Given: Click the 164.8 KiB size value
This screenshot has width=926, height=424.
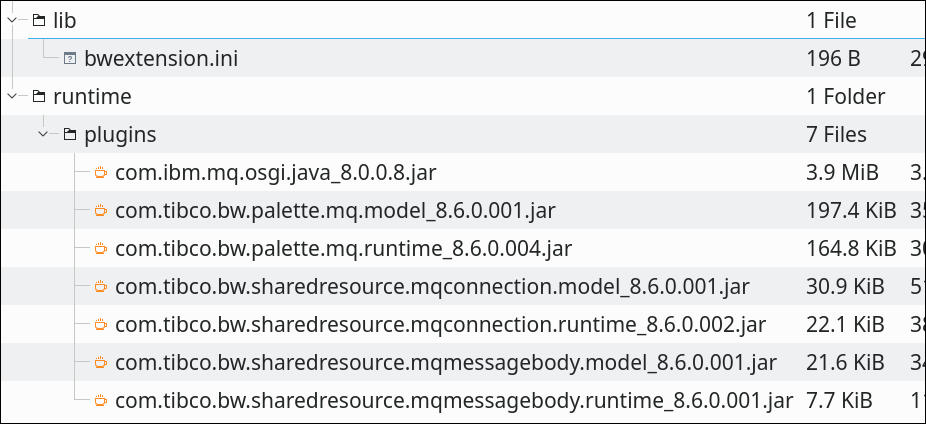Looking at the screenshot, I should 851,248.
